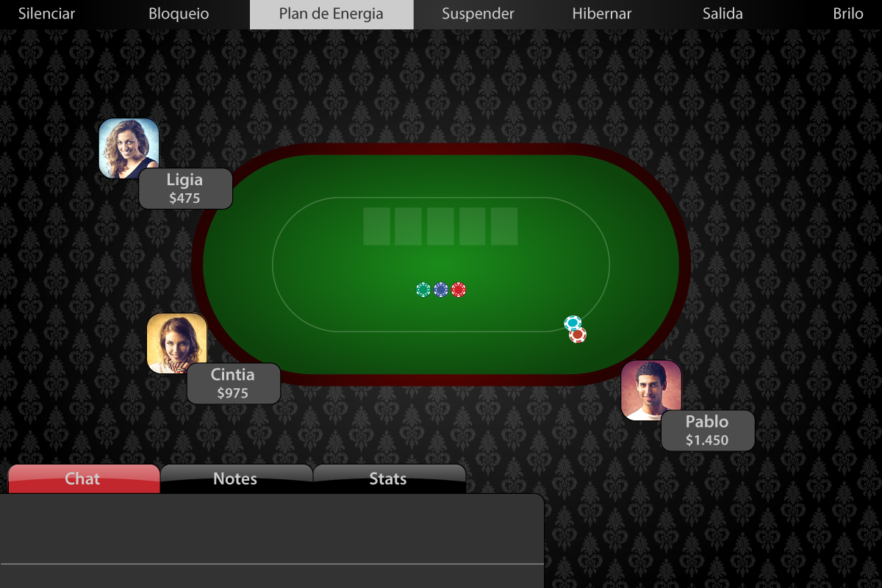
Task: Select the green chip in the pot
Action: pos(423,290)
